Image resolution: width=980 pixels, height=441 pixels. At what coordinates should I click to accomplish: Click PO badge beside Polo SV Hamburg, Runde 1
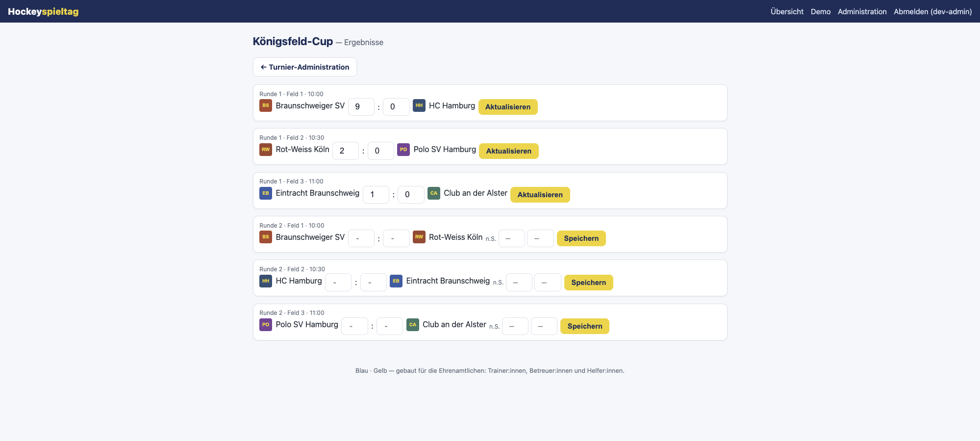(403, 150)
